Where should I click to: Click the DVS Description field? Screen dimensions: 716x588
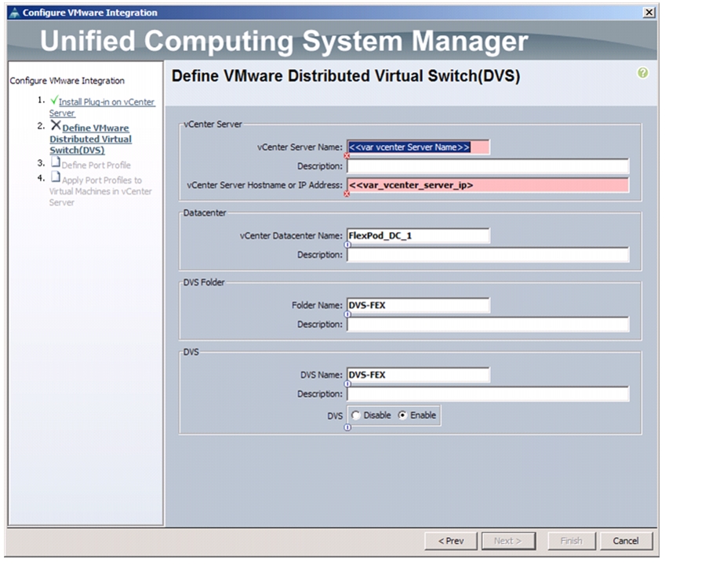pyautogui.click(x=488, y=394)
